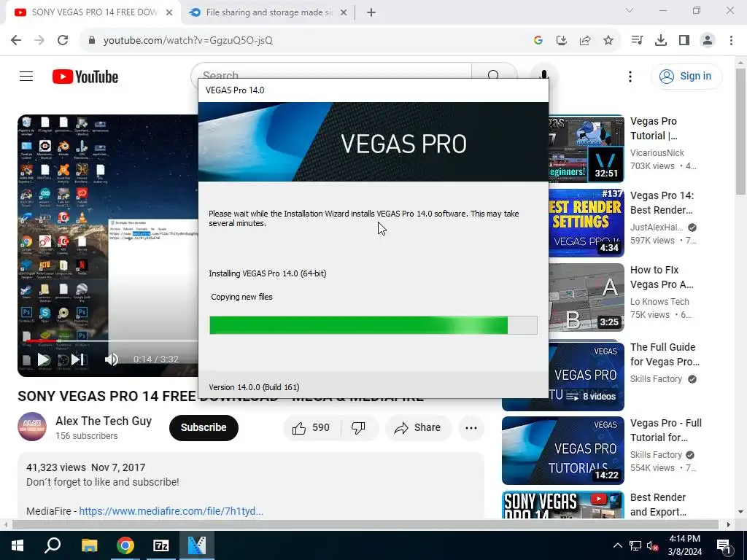Open Vegas Pro Tutorial thumbnail 32:51
The image size is (747, 560).
click(586, 149)
